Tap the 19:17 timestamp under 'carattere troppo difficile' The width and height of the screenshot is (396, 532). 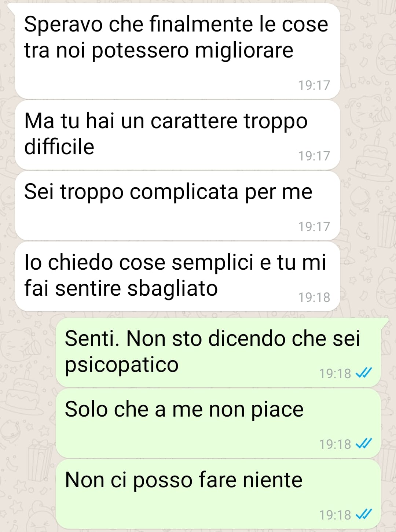tap(314, 156)
